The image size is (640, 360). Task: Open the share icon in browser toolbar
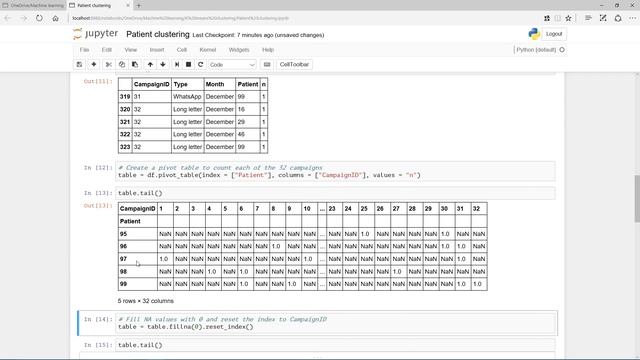[x=618, y=18]
